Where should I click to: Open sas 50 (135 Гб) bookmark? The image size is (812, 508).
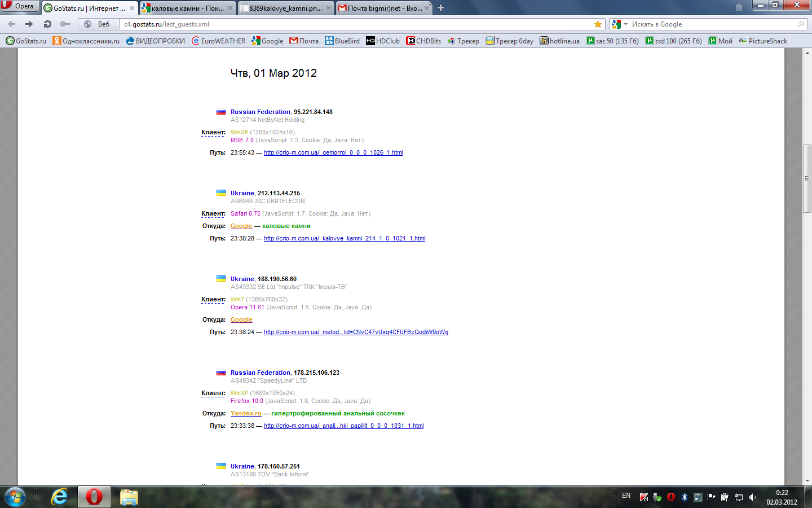[612, 41]
